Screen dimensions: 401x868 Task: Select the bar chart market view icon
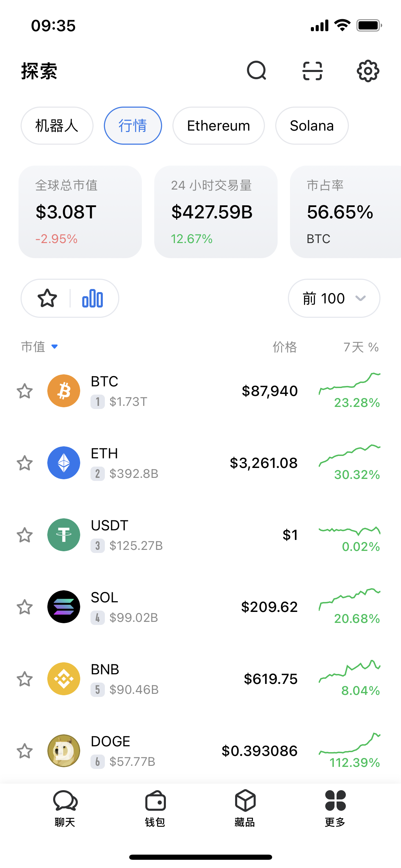point(93,298)
